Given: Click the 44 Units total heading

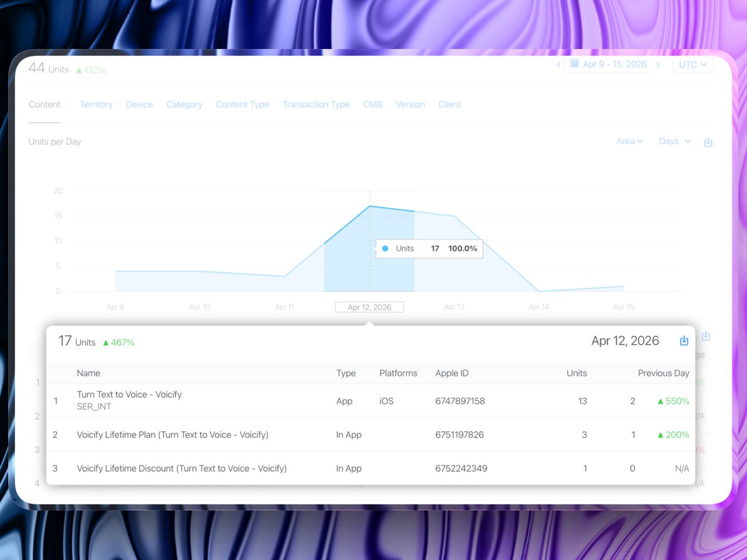Looking at the screenshot, I should coord(49,68).
